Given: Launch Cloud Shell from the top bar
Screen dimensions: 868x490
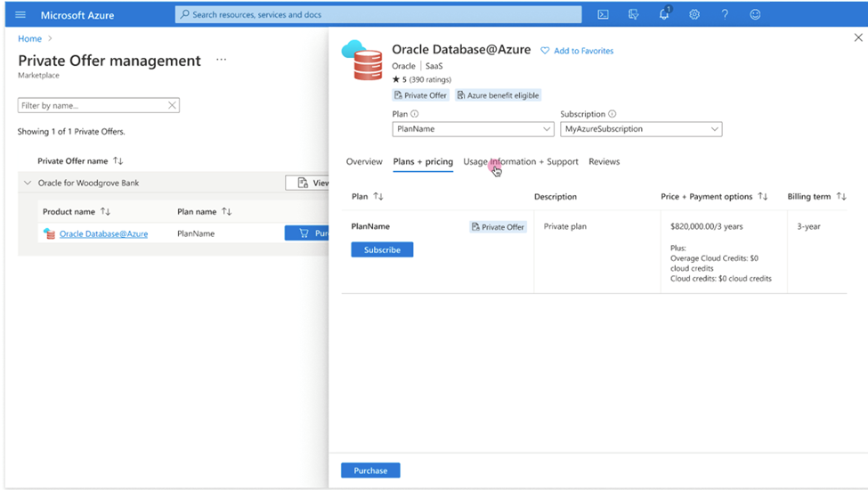Looking at the screenshot, I should pyautogui.click(x=603, y=15).
